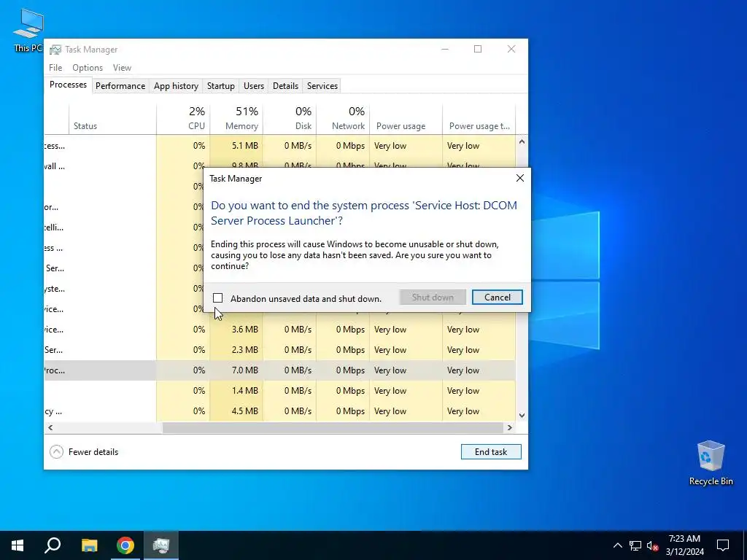747x560 pixels.
Task: Sort by the Memory column header
Action: tap(236, 119)
